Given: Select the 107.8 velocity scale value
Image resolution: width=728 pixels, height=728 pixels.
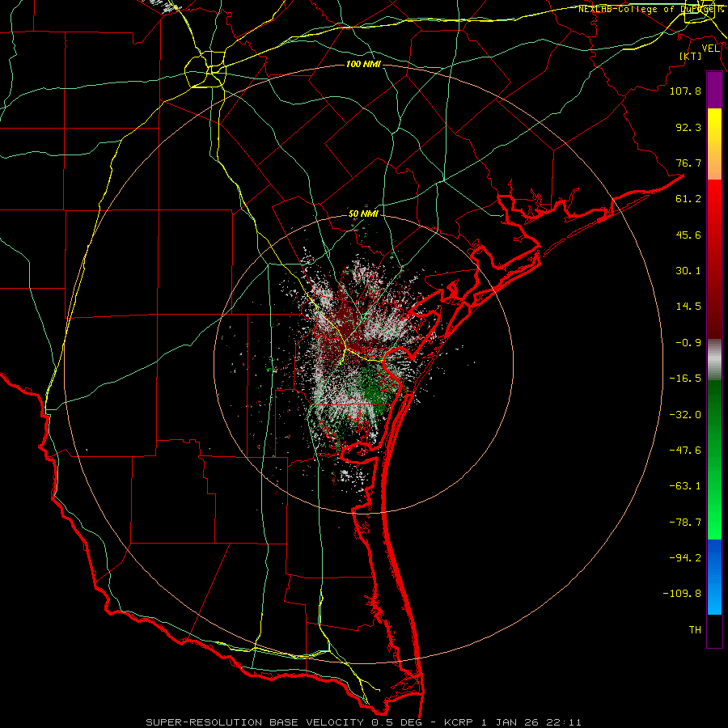Looking at the screenshot, I should click(x=685, y=91).
